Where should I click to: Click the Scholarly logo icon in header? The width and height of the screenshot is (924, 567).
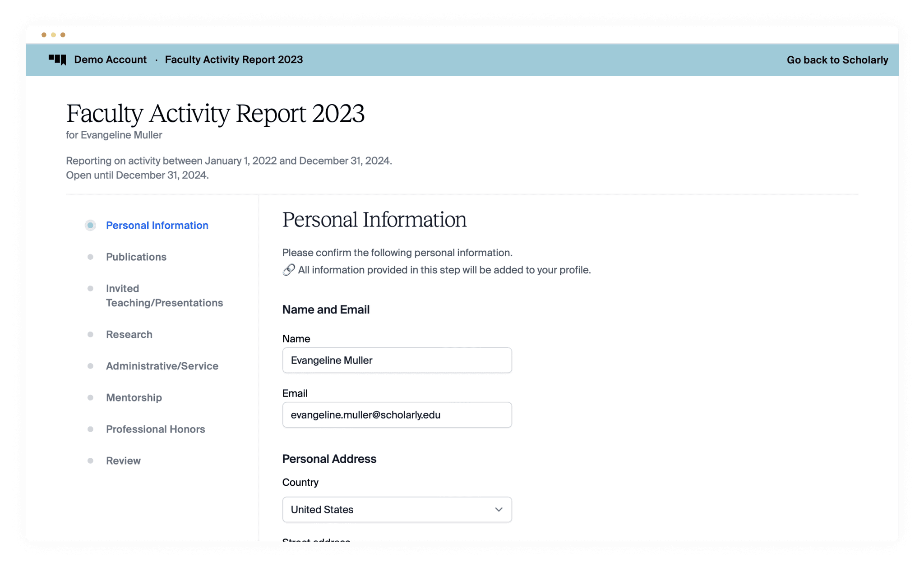pos(57,60)
